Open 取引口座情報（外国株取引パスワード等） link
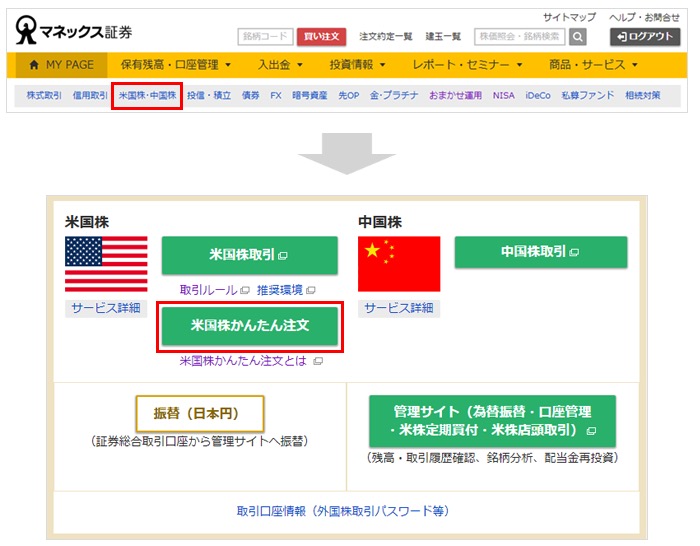Image resolution: width=700 pixels, height=546 pixels. pos(343,511)
